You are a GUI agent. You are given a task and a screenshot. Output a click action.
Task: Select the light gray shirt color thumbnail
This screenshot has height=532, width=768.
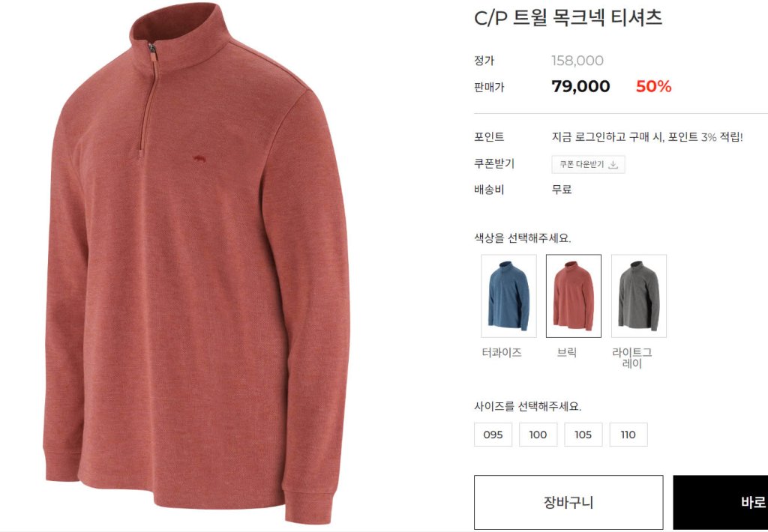tap(639, 296)
